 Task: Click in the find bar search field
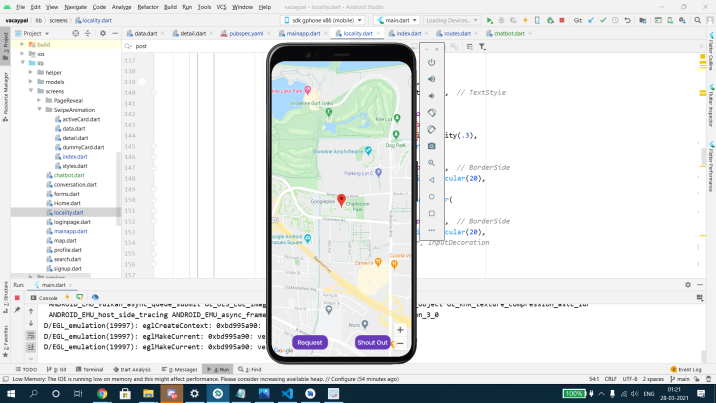point(196,46)
